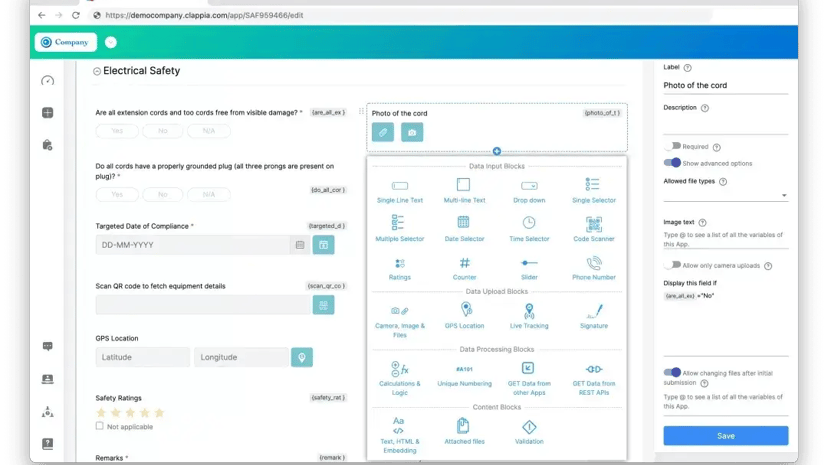Screen dimensions: 828x465
Task: Add a GPS Location block
Action: point(464,316)
